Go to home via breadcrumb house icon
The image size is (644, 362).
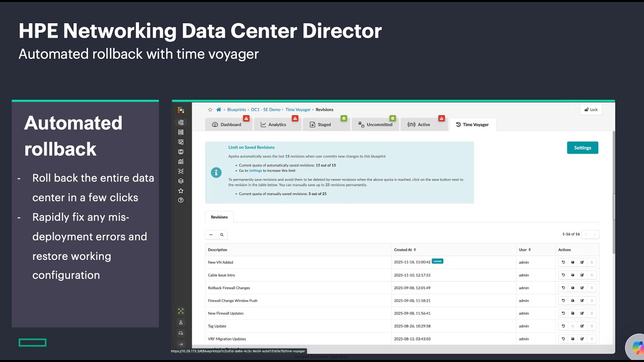point(219,110)
